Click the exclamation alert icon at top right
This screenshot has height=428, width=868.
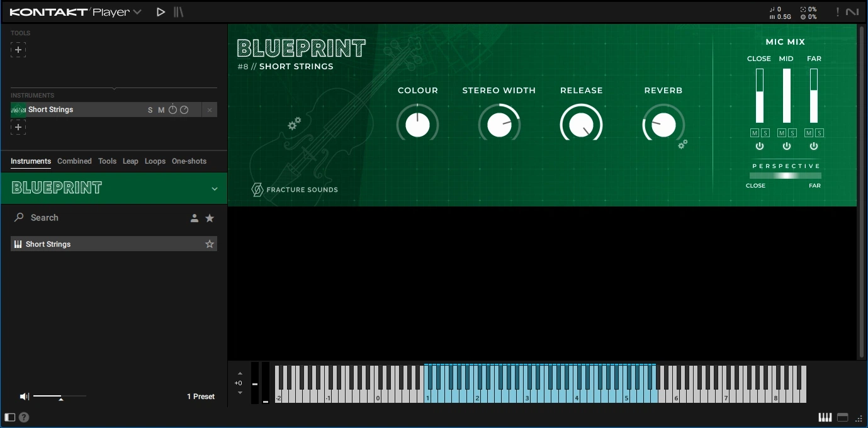[x=838, y=12]
